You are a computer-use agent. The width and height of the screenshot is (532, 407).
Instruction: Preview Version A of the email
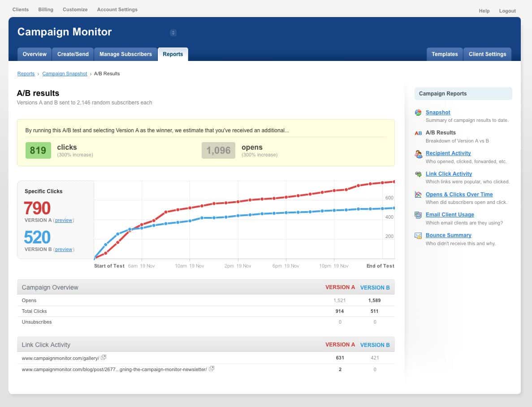[64, 220]
